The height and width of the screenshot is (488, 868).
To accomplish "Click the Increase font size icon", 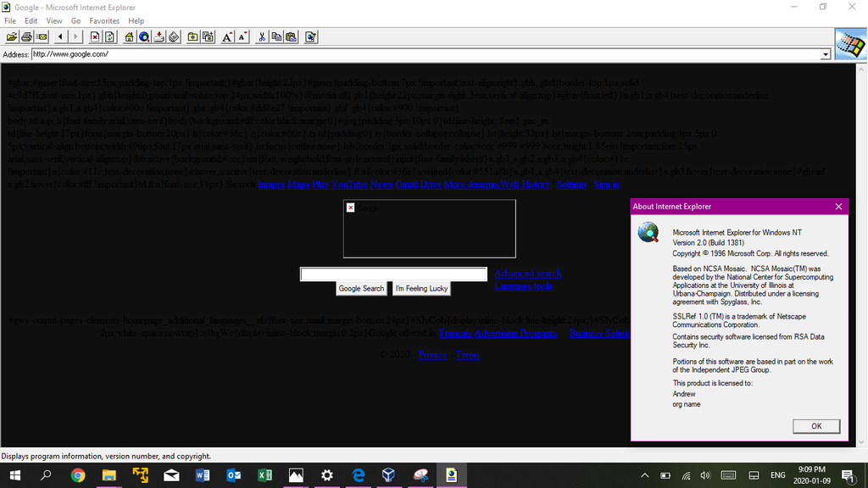I will click(x=227, y=36).
